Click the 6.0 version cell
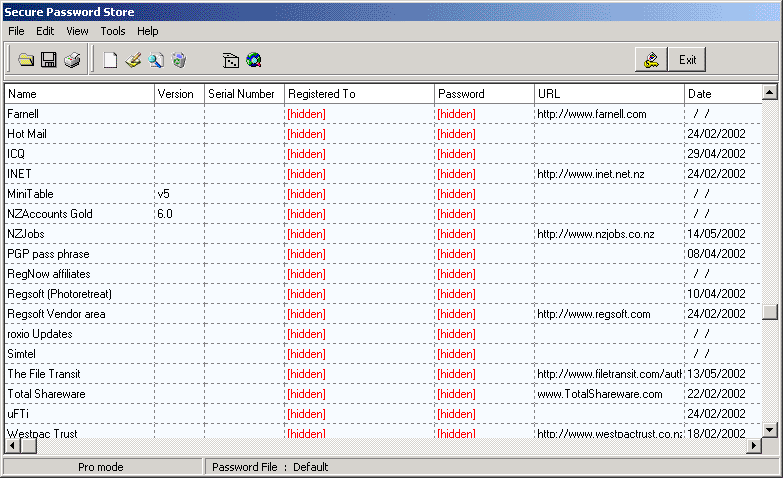Screen dimensions: 783x478 tap(179, 214)
